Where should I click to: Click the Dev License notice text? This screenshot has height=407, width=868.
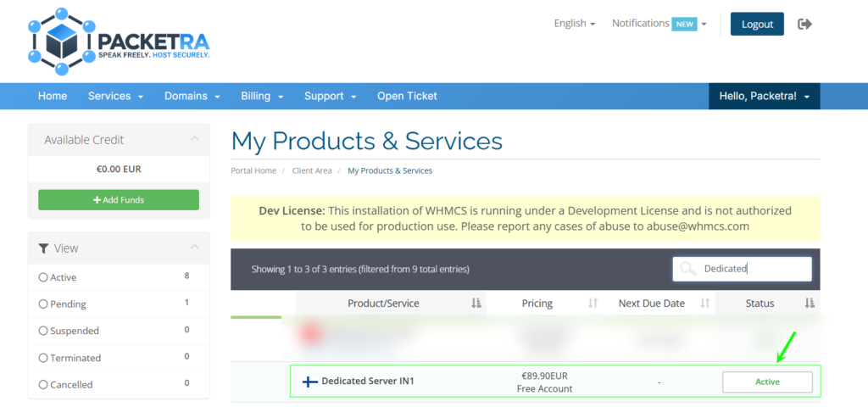[526, 218]
